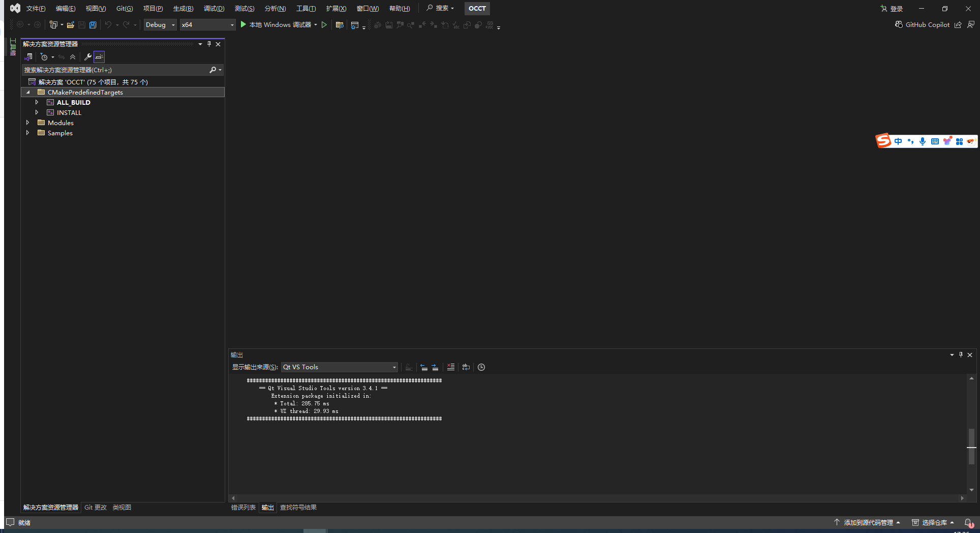
Task: Click the Output horizontal scrollbar right arrow
Action: (x=962, y=498)
